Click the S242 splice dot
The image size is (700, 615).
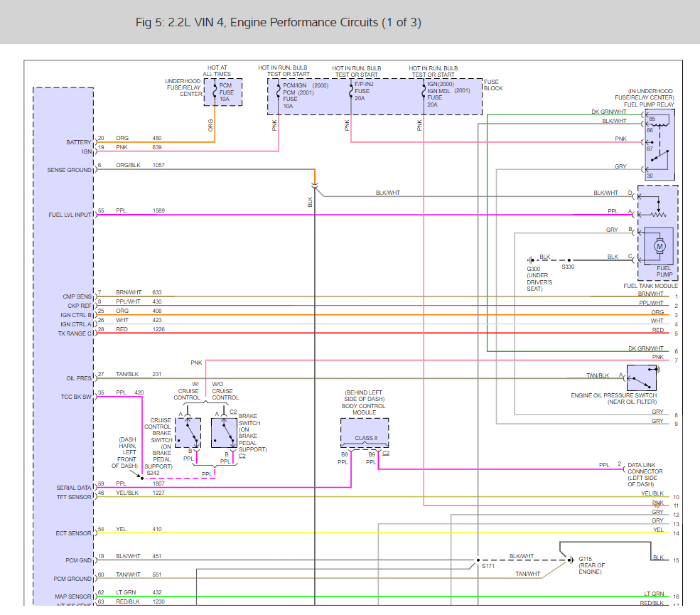coord(141,478)
